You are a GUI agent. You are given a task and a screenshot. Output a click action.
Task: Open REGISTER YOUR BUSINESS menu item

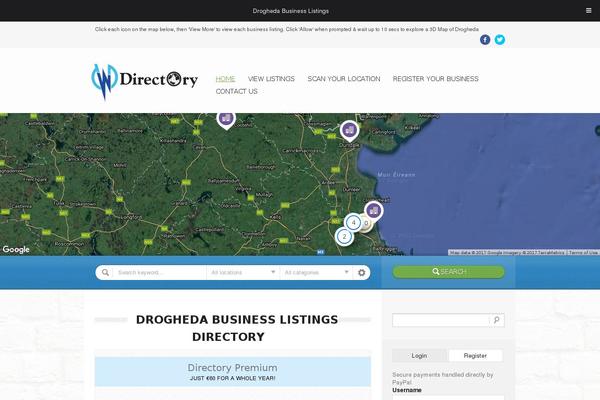[x=435, y=79]
